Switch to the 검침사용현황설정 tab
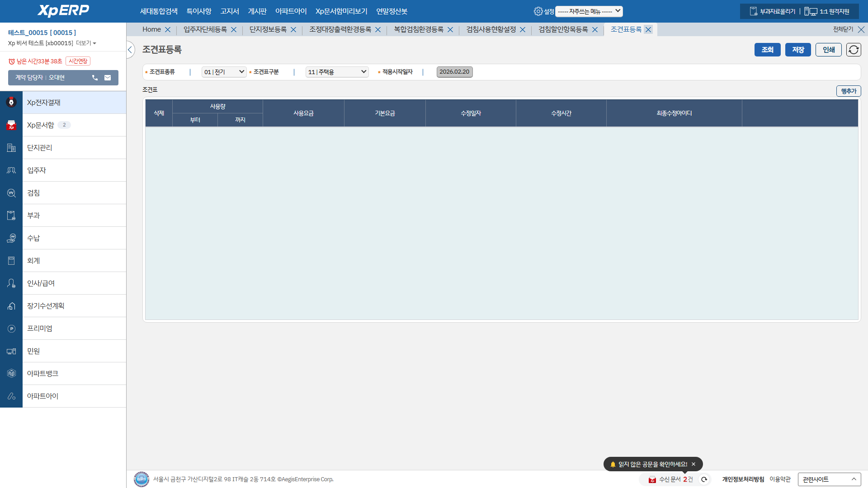 [491, 29]
